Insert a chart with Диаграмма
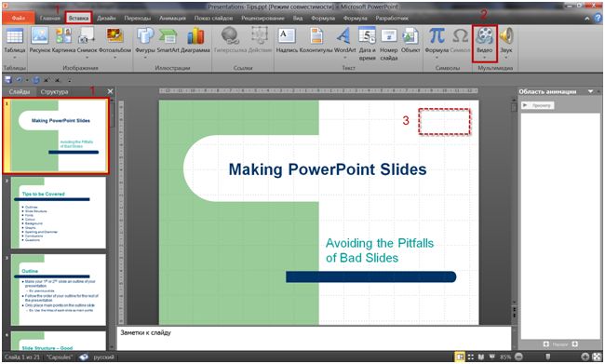Image resolution: width=605 pixels, height=364 pixels. [x=195, y=41]
